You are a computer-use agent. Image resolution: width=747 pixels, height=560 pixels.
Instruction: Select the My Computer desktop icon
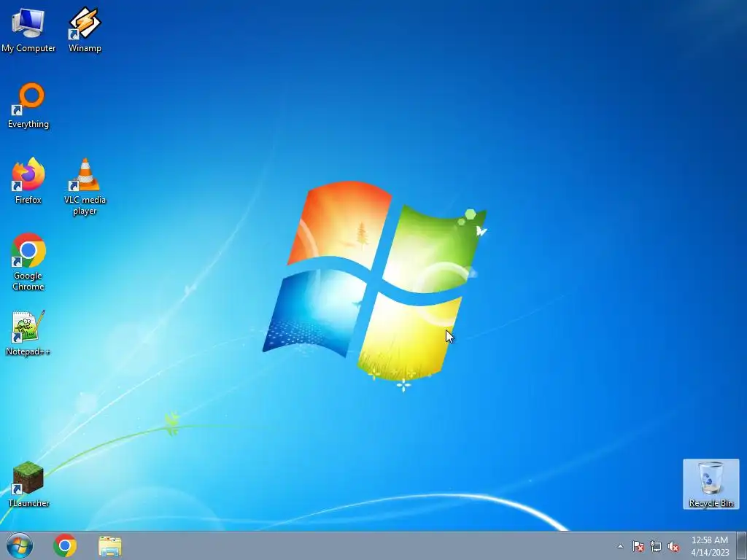coord(28,29)
